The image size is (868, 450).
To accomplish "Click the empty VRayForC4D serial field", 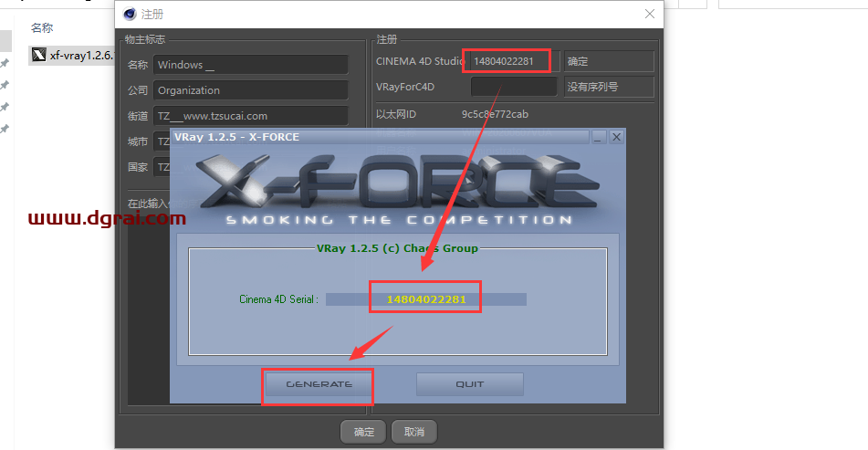I will pyautogui.click(x=514, y=87).
